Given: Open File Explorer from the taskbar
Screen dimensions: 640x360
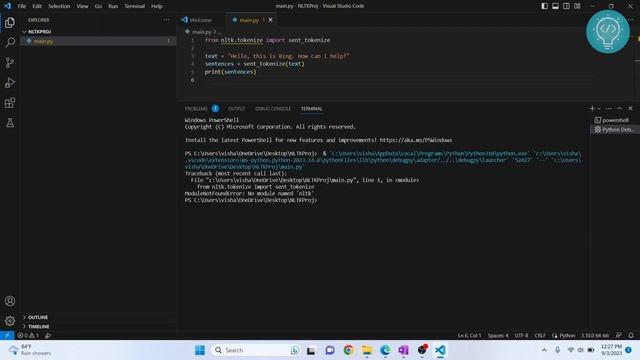Looking at the screenshot, I should pyautogui.click(x=367, y=350).
